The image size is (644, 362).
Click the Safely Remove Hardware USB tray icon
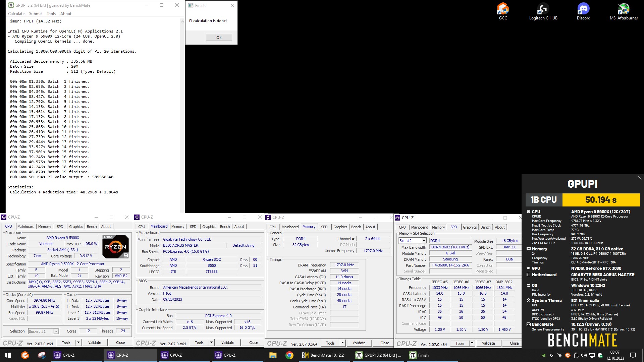pyautogui.click(x=576, y=355)
